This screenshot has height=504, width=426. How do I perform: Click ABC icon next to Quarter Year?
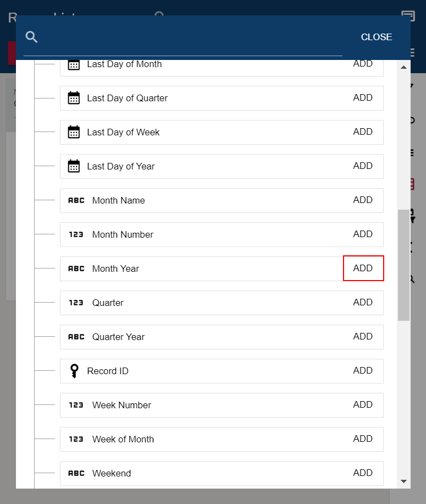pos(76,337)
